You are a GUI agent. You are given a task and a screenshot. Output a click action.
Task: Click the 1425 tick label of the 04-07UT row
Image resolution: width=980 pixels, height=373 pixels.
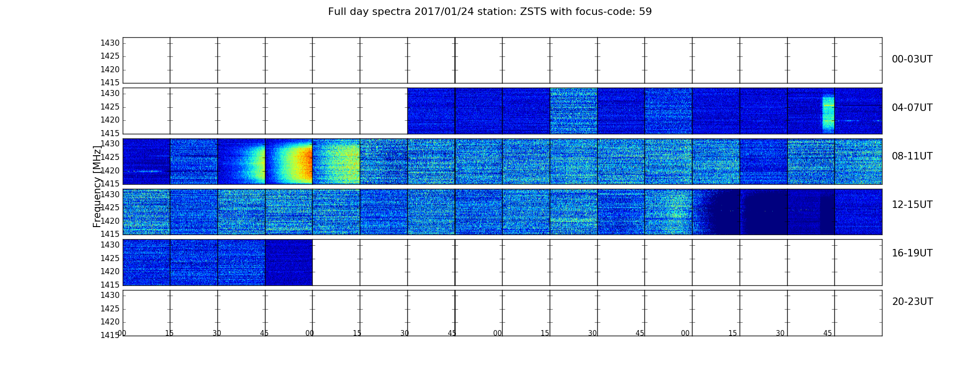coord(110,107)
